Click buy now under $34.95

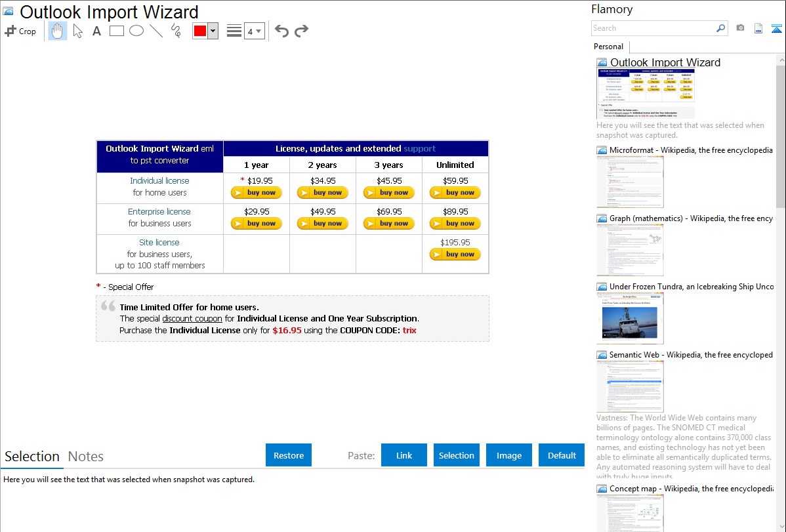tap(322, 193)
